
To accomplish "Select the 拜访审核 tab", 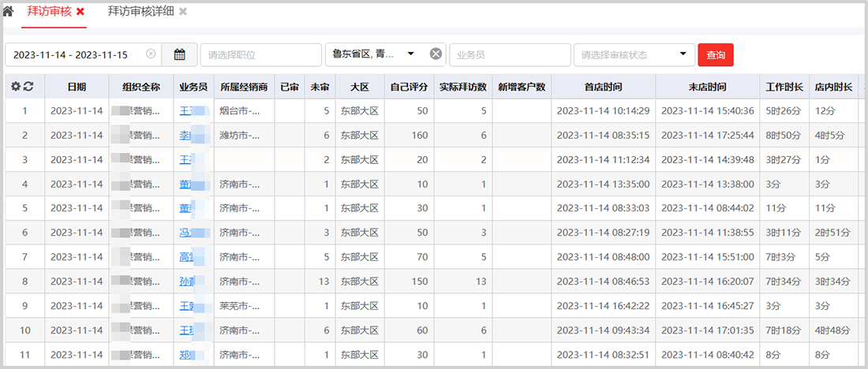I will [49, 12].
